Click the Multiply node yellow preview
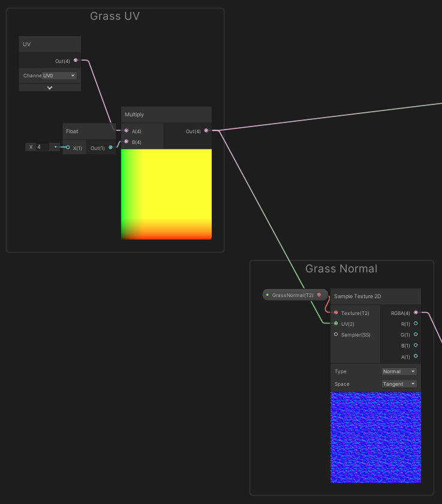 click(x=166, y=194)
